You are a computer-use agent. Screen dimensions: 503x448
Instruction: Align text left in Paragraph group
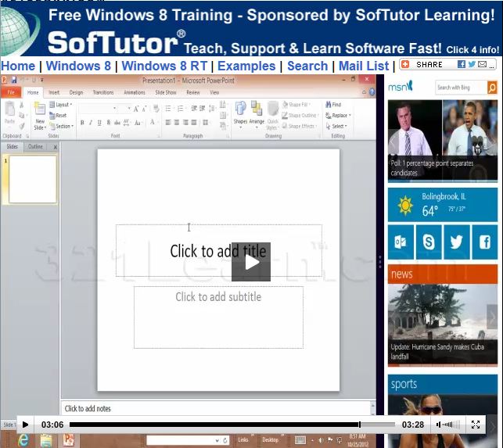coord(168,123)
